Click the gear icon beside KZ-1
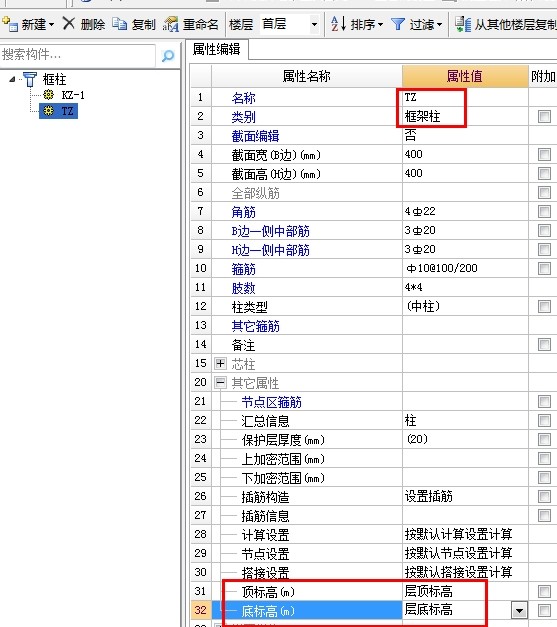557x627 pixels. point(48,95)
